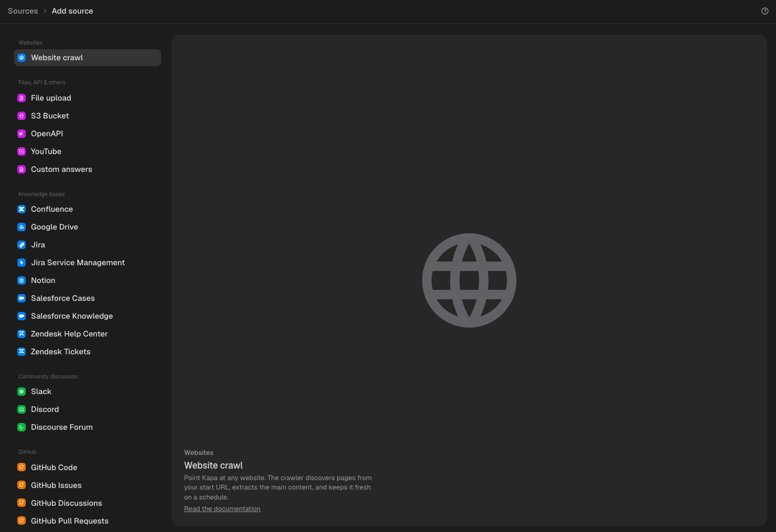Click the Google Drive icon
Image resolution: width=776 pixels, height=532 pixels.
(21, 227)
